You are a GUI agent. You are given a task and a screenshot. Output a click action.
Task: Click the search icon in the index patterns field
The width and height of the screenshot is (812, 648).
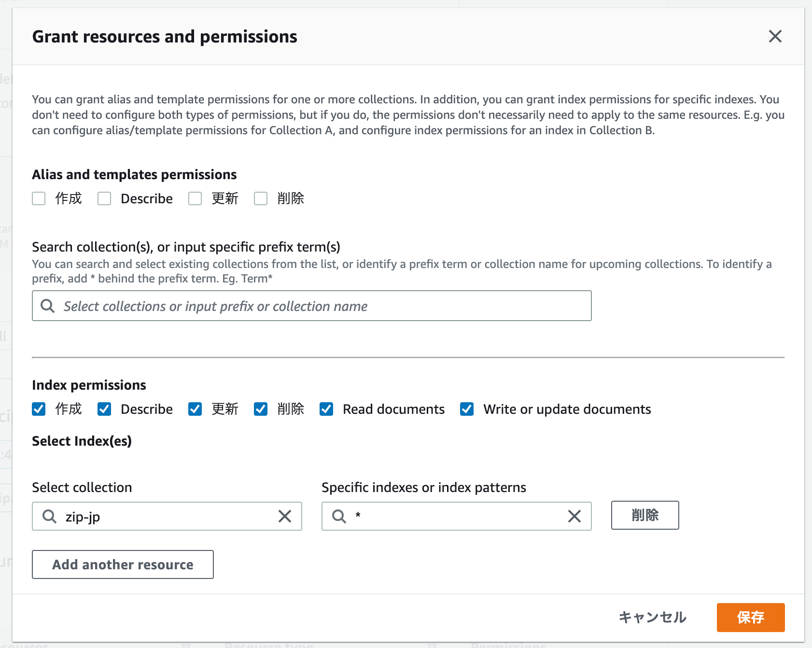338,516
